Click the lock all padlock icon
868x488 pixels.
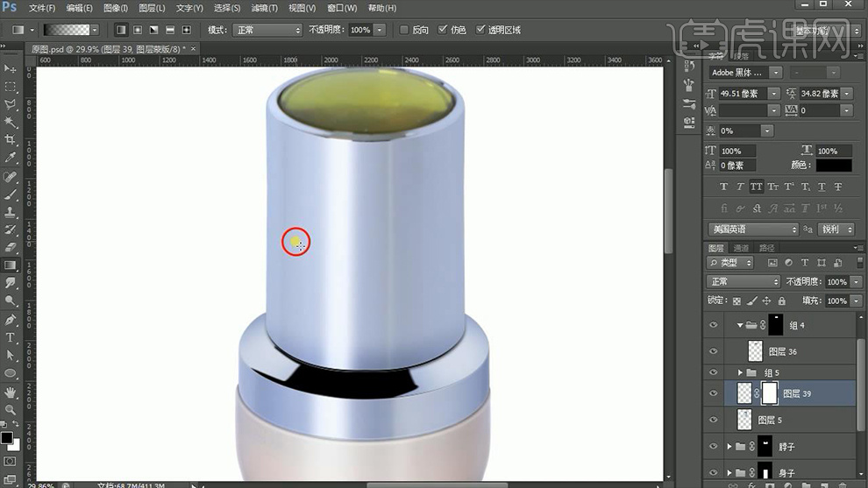tap(782, 301)
